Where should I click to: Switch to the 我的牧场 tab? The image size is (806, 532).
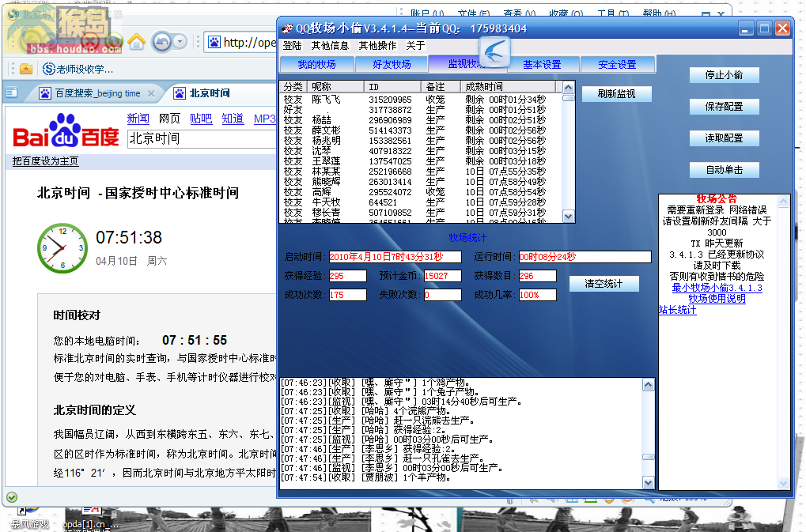[x=316, y=64]
